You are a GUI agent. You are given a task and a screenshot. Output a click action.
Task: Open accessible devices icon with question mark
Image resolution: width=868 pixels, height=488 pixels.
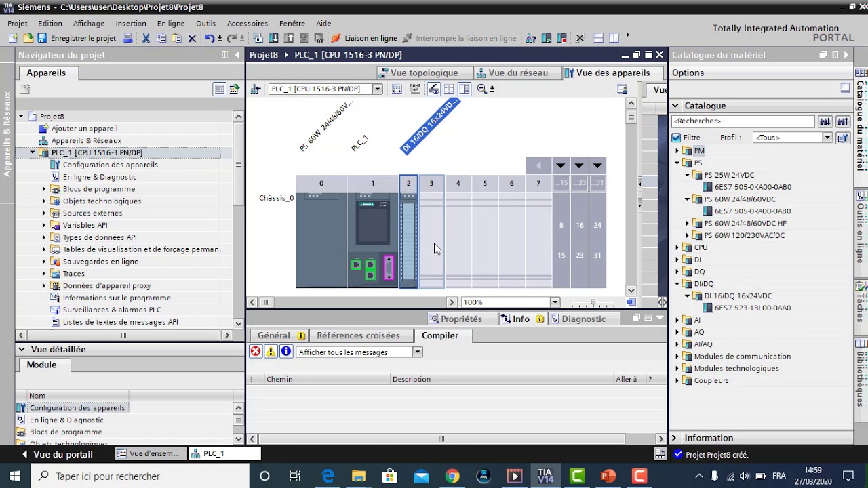pos(531,39)
